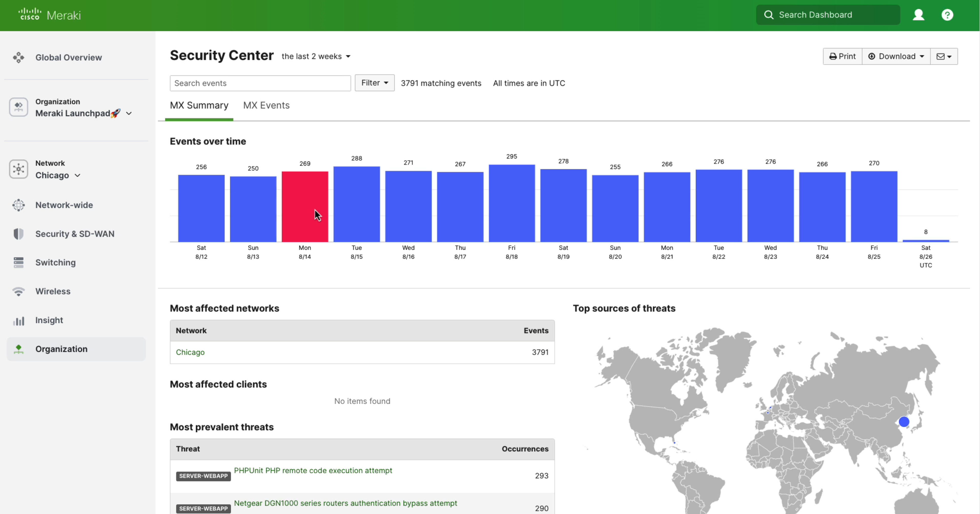Click the Network-wide sidebar icon
The width and height of the screenshot is (980, 514).
(18, 205)
